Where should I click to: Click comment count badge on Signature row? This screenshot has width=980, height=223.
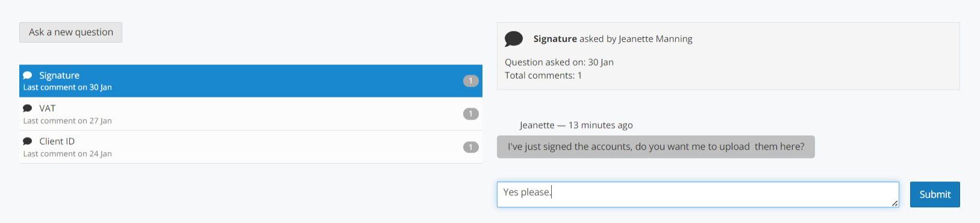click(x=471, y=81)
